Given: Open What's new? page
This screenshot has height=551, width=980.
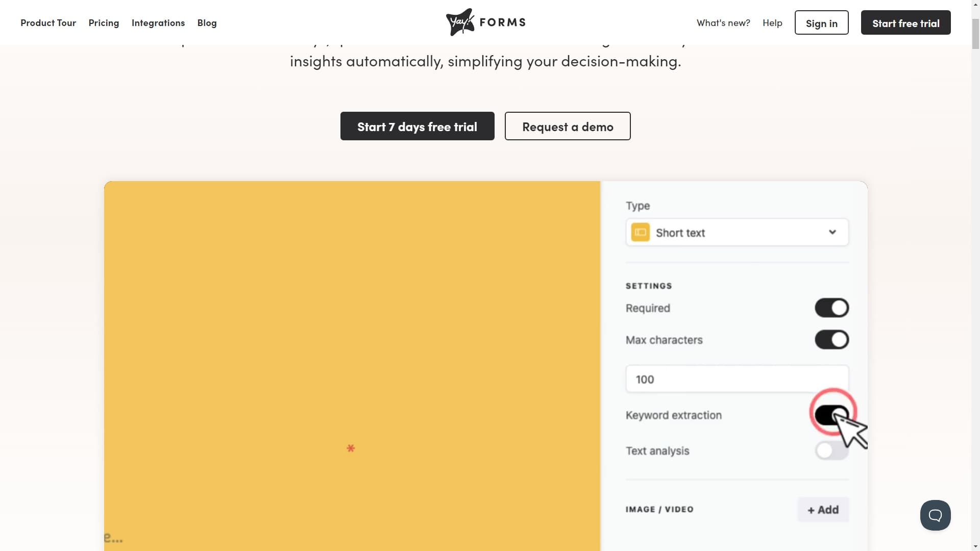Looking at the screenshot, I should (723, 23).
